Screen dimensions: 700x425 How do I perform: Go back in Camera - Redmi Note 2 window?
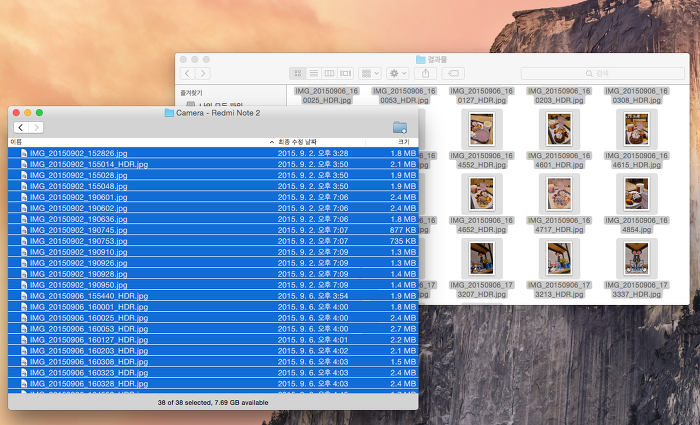[x=21, y=127]
